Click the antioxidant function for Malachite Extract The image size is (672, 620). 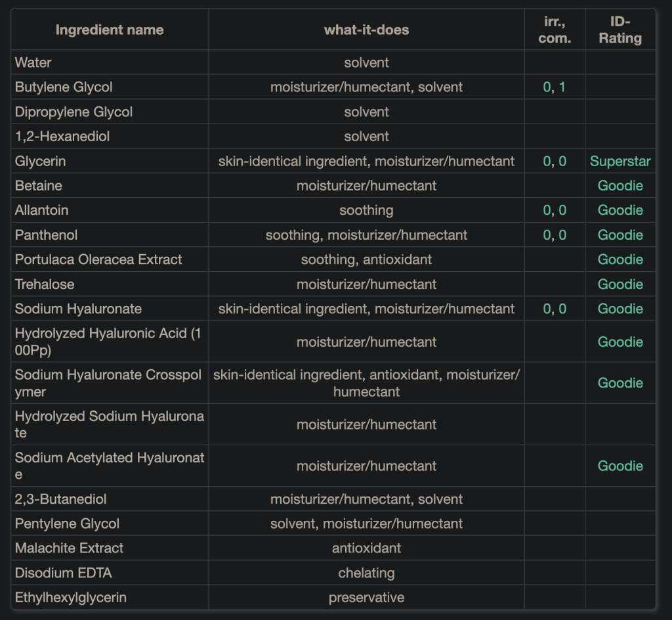[x=366, y=548]
